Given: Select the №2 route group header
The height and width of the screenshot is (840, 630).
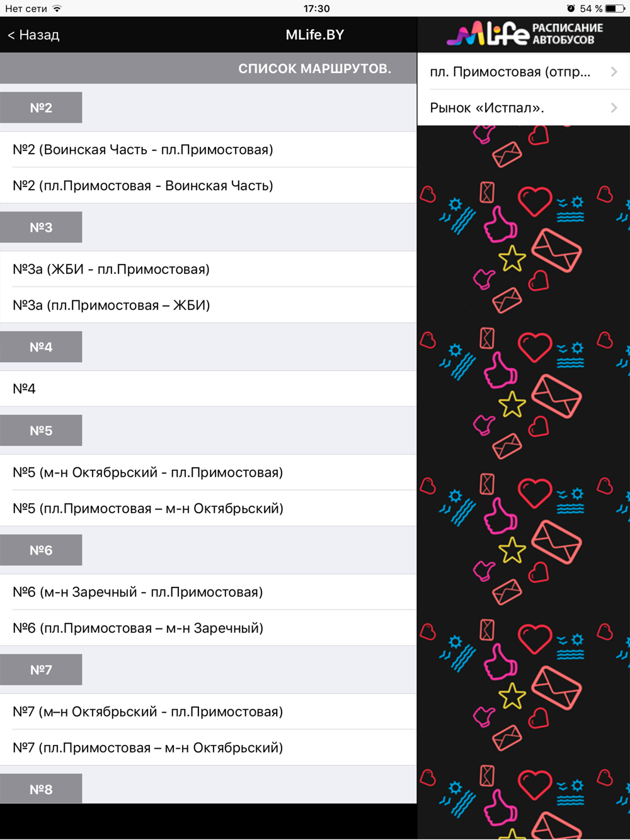Looking at the screenshot, I should click(x=41, y=108).
